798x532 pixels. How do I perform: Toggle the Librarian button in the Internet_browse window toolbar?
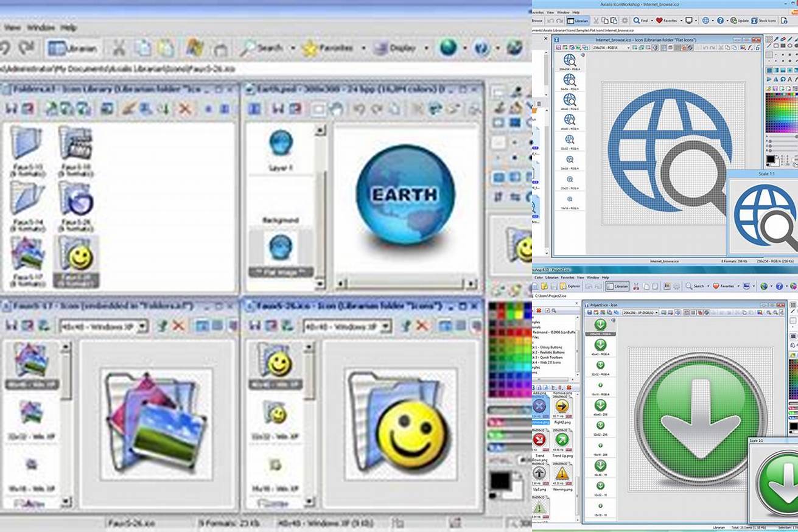(578, 21)
